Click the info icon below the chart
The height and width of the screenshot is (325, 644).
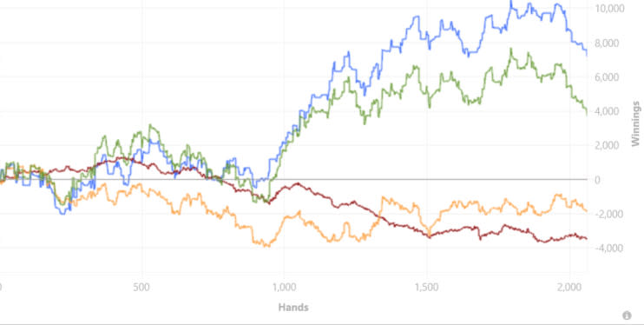tap(627, 315)
